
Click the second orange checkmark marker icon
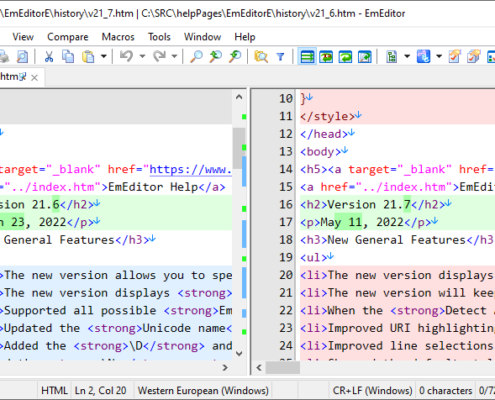pos(474,56)
